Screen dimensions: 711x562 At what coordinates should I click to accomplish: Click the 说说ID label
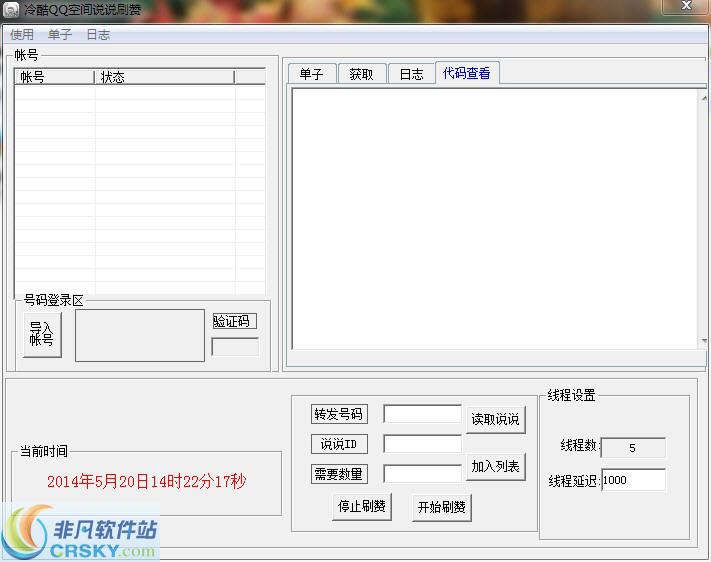[x=339, y=444]
